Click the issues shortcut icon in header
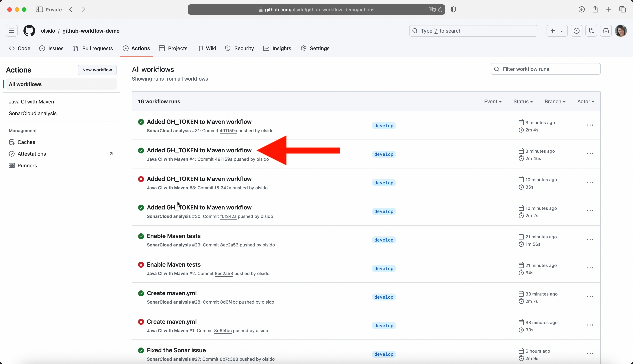The image size is (633, 364). [x=576, y=31]
